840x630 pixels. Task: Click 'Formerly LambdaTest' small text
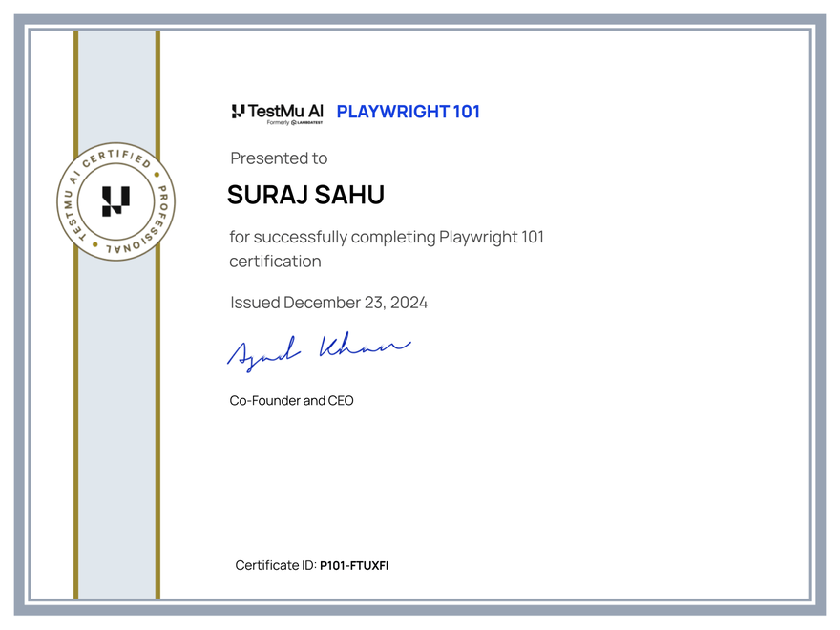(295, 123)
